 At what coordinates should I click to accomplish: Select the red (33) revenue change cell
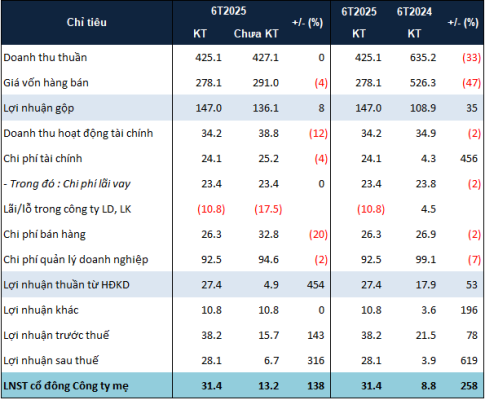(471, 58)
